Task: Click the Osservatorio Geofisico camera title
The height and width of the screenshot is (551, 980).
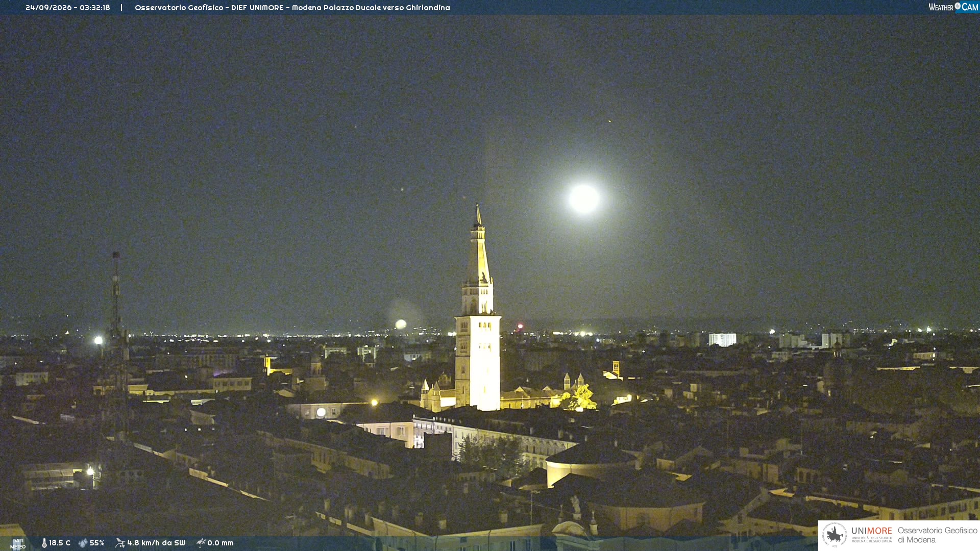Action: [x=292, y=8]
